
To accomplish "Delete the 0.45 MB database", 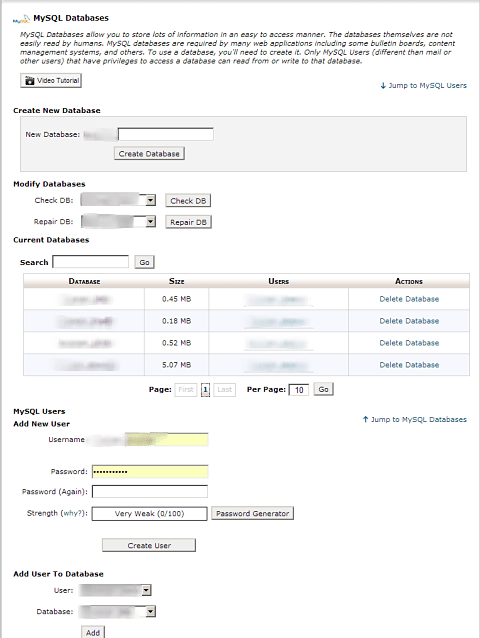I will pyautogui.click(x=409, y=299).
